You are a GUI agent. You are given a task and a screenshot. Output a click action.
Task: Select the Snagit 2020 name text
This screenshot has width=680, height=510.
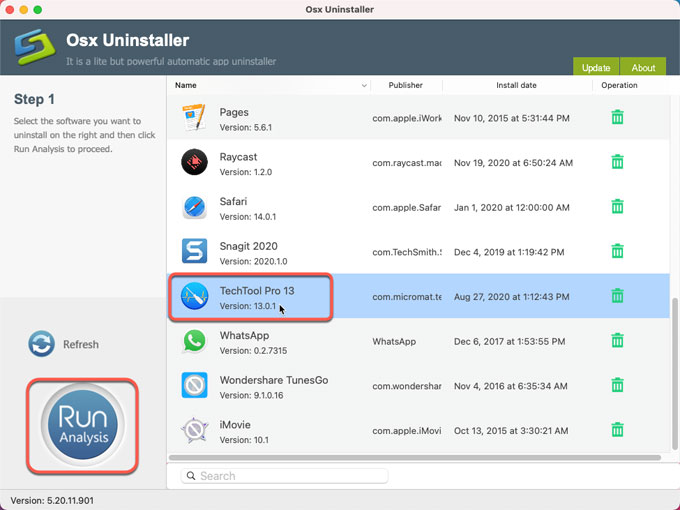[248, 246]
